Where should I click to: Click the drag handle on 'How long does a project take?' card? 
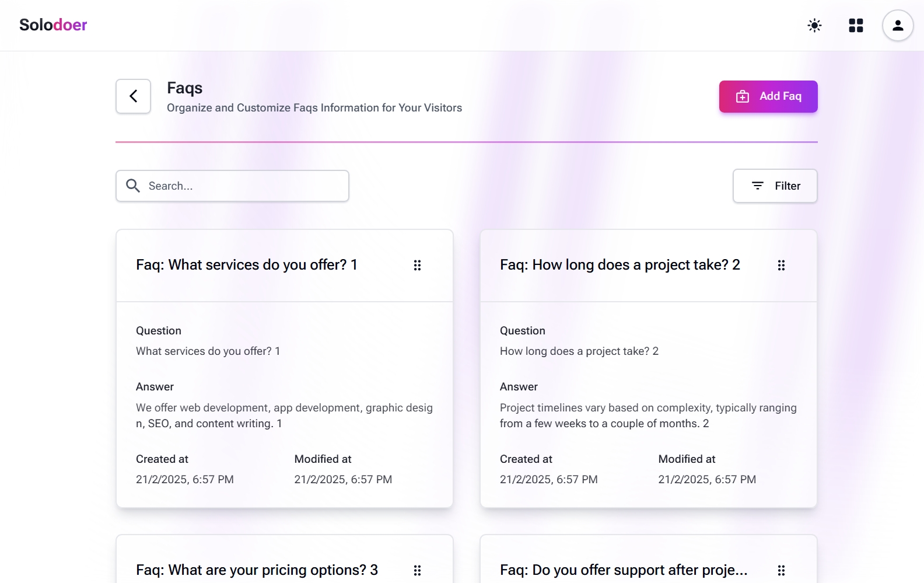pos(782,265)
